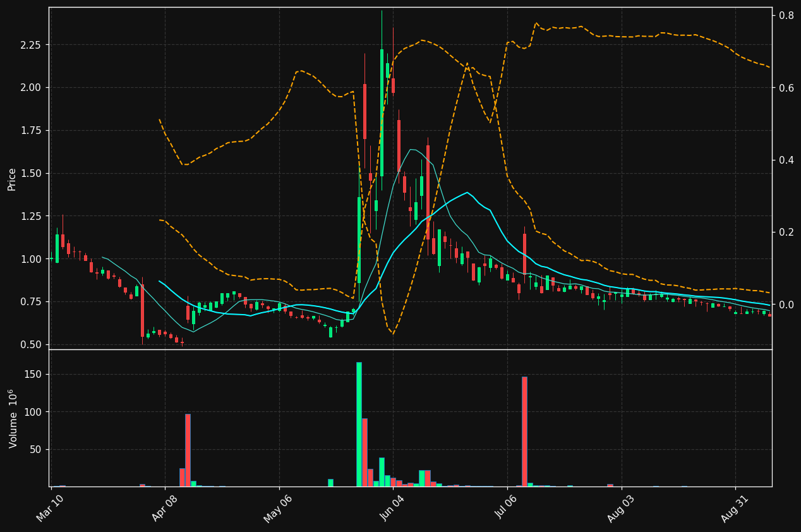The image size is (801, 532).
Task: Click the 1.50 price axis tick
Action: point(30,173)
